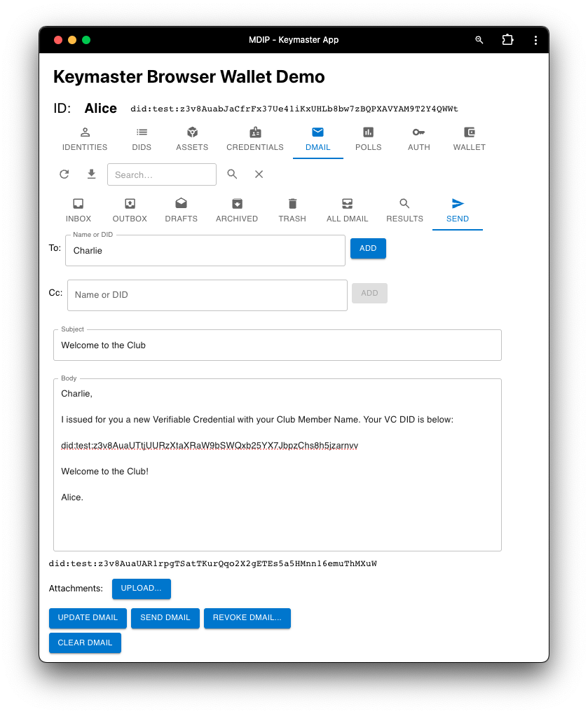588x714 pixels.
Task: Click the import download arrow icon
Action: [91, 174]
